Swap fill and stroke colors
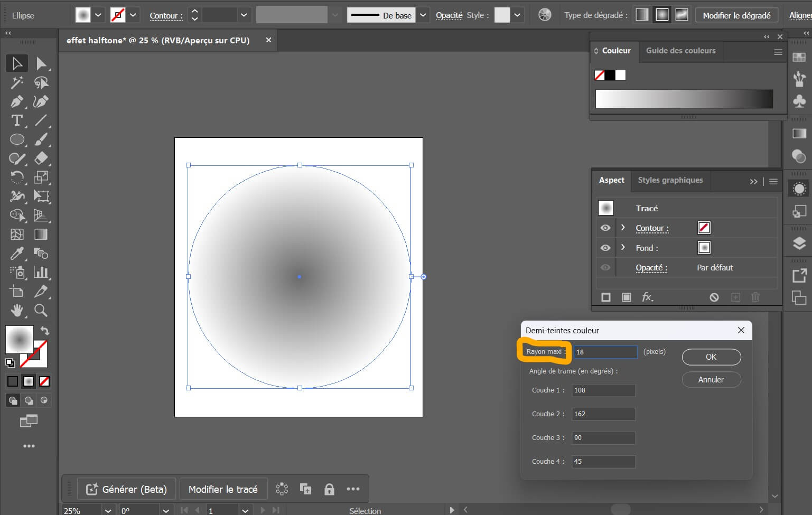 (x=45, y=331)
